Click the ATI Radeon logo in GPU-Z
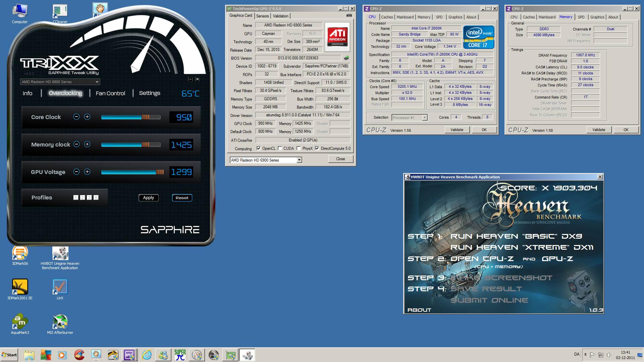This screenshot has width=644, height=362. pos(337,37)
